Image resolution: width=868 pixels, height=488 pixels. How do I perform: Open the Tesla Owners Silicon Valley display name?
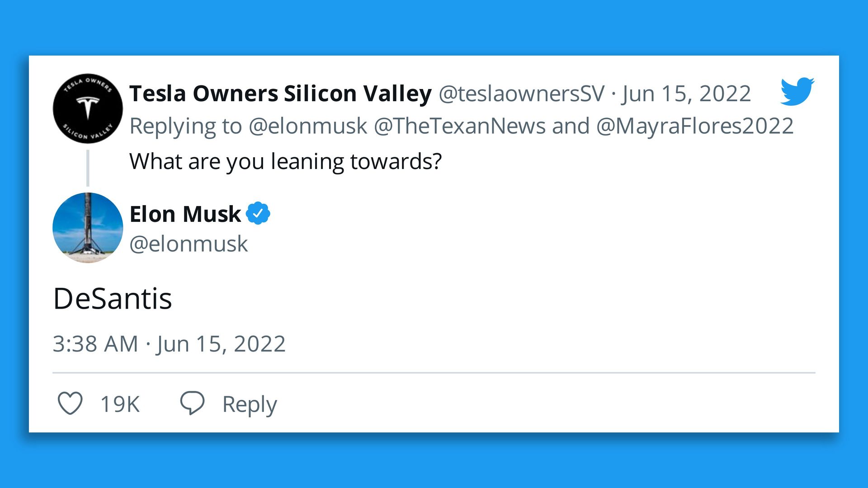point(280,94)
